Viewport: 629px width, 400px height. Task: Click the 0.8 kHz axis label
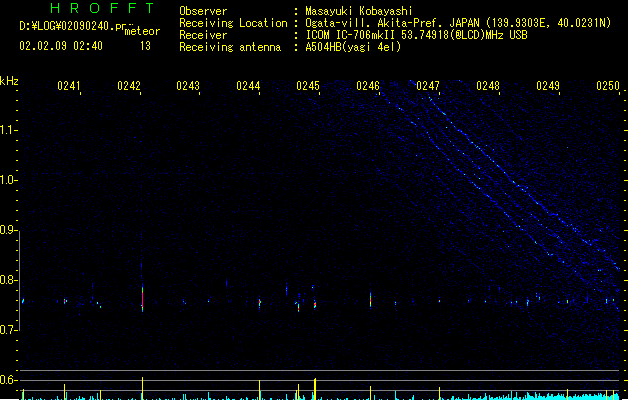[x=8, y=280]
